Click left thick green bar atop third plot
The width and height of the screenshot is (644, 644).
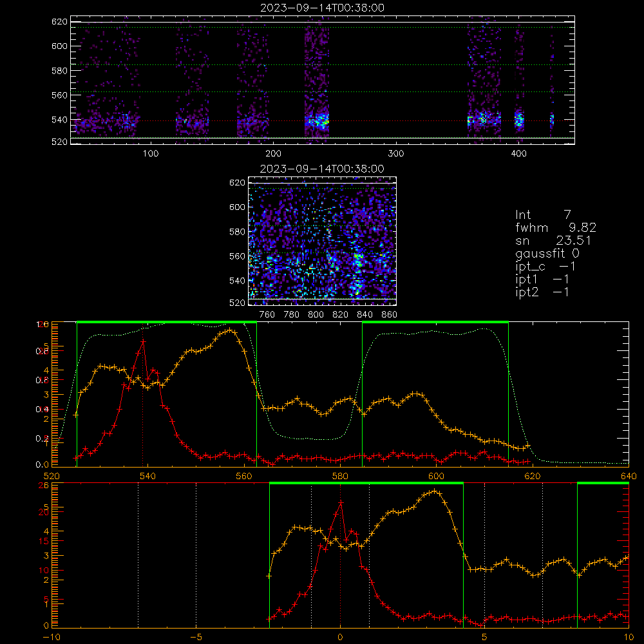point(167,322)
